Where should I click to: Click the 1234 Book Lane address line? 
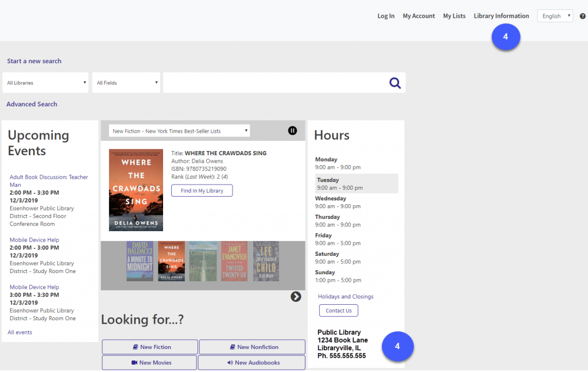tap(342, 340)
